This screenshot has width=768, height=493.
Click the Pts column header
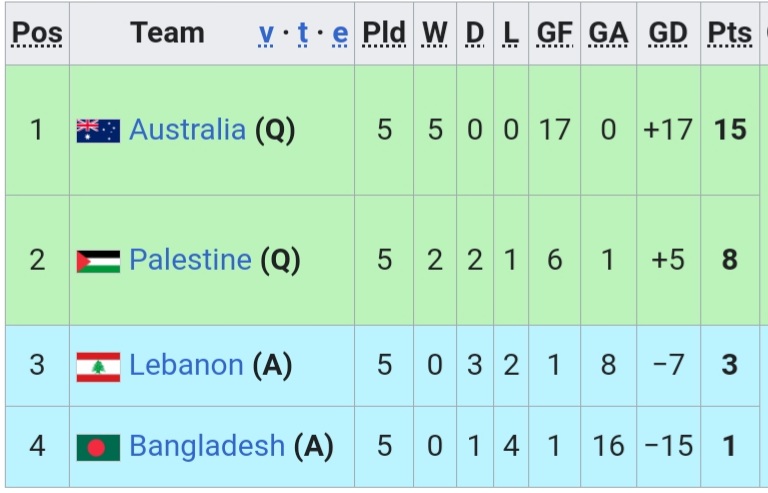pyautogui.click(x=730, y=33)
